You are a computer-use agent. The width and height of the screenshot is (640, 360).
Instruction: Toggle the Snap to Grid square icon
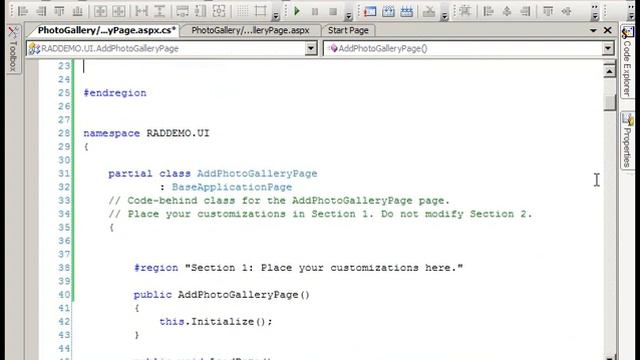[260, 11]
